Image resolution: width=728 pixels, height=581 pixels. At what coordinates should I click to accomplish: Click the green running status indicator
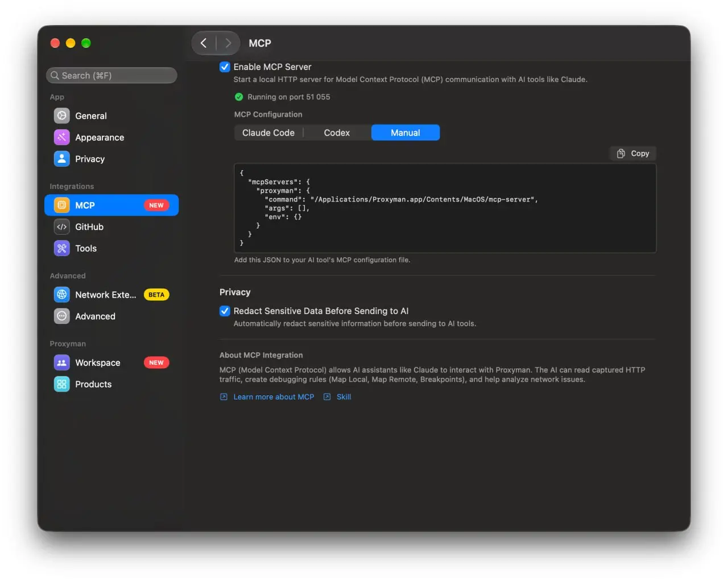(x=239, y=97)
